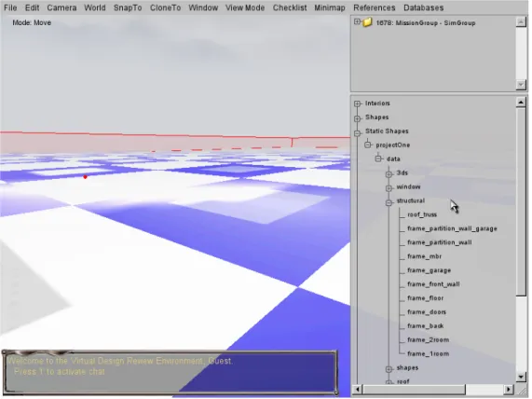
Task: Select the frame_garage item
Action: [430, 270]
